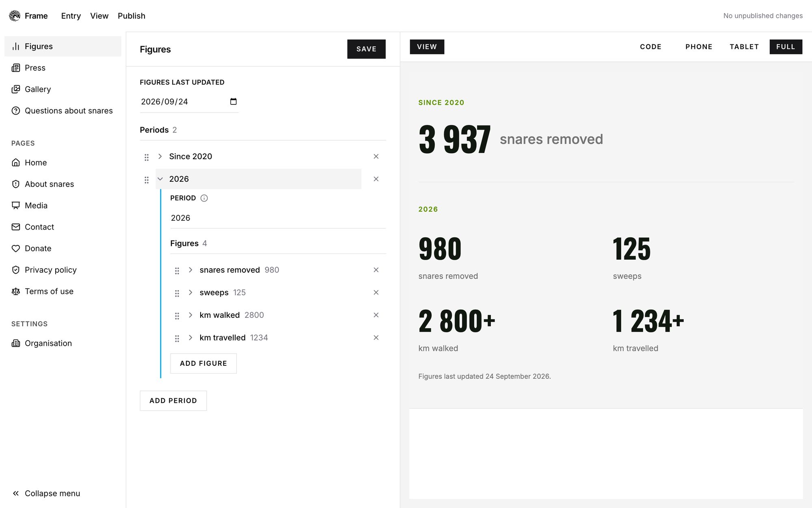Image resolution: width=812 pixels, height=508 pixels.
Task: Switch preview to Tablet mode
Action: pos(744,47)
